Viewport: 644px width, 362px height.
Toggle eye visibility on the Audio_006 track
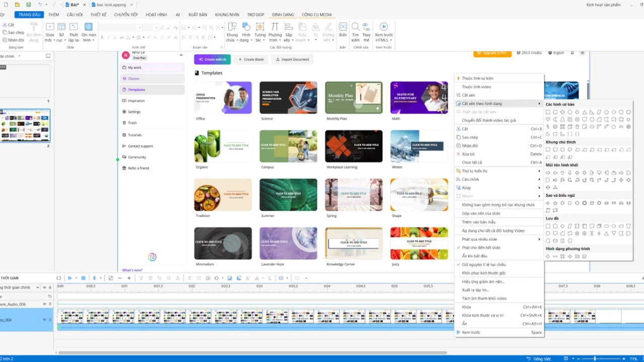click(x=44, y=304)
